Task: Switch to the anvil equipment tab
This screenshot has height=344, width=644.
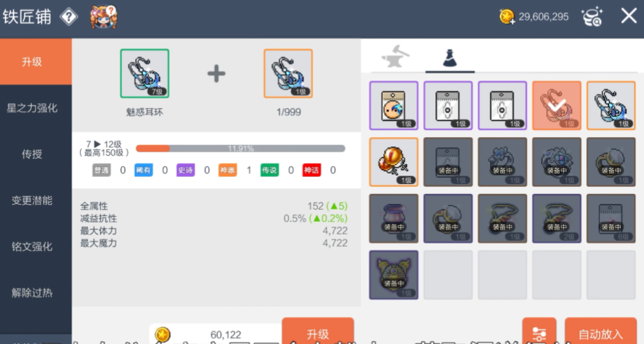Action: coord(395,57)
